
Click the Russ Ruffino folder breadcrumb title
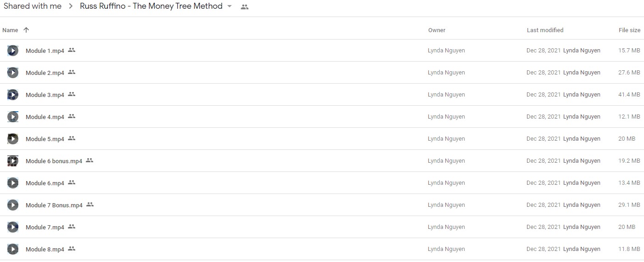(151, 6)
